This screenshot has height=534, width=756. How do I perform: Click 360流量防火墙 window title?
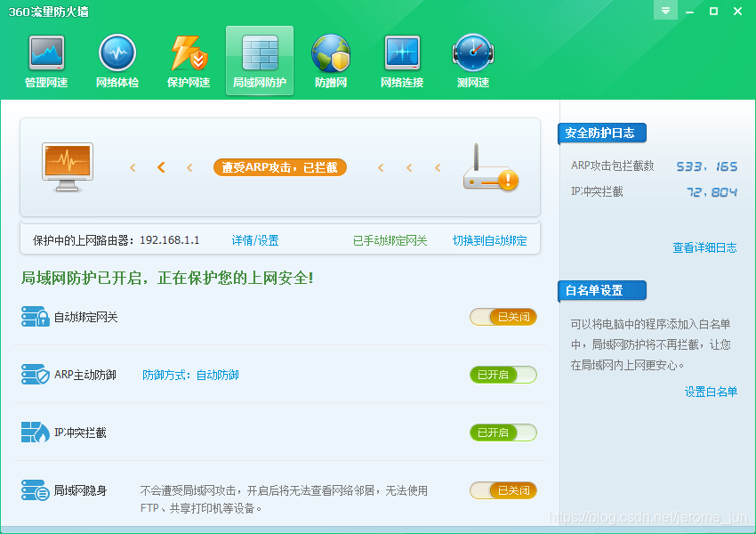coord(48,12)
